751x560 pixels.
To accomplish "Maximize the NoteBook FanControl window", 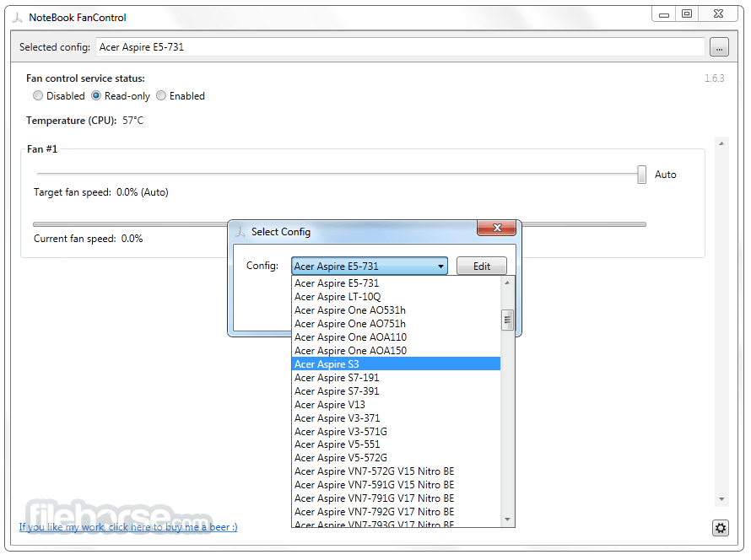I will 687,14.
